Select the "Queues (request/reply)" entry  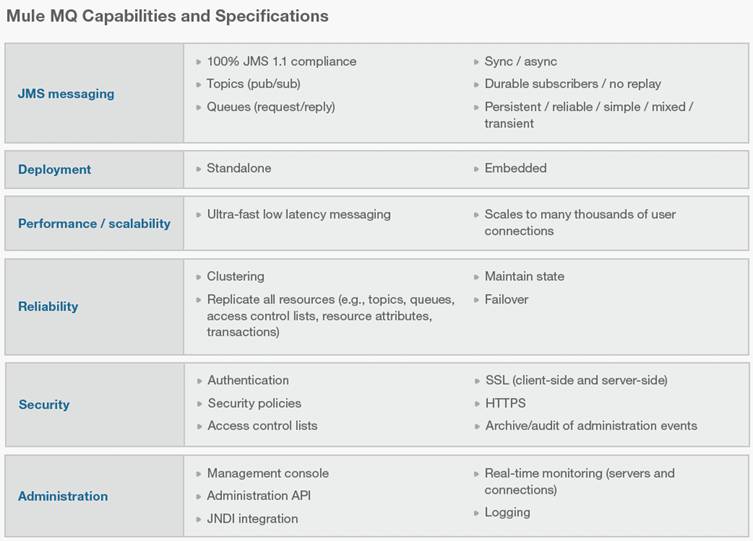[271, 106]
